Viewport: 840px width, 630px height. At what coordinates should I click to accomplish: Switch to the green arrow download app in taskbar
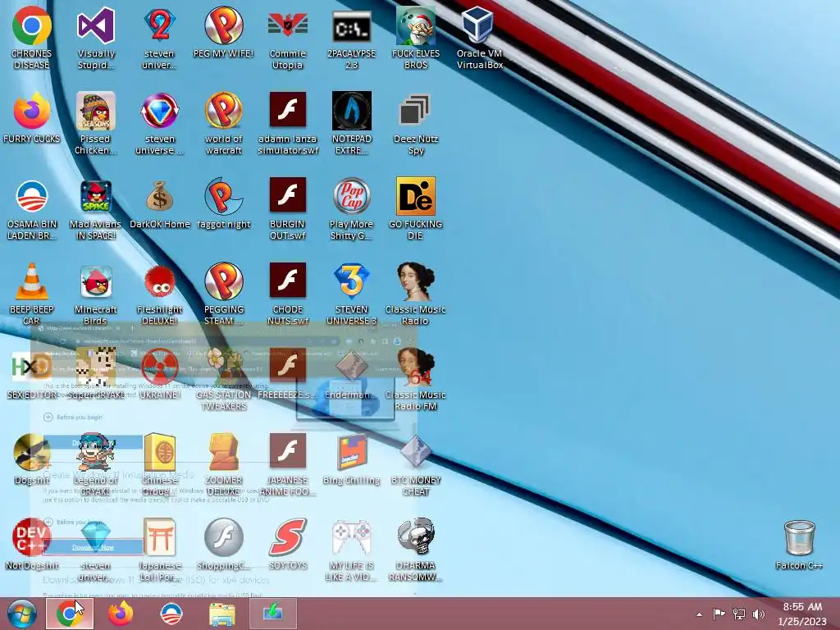[272, 614]
